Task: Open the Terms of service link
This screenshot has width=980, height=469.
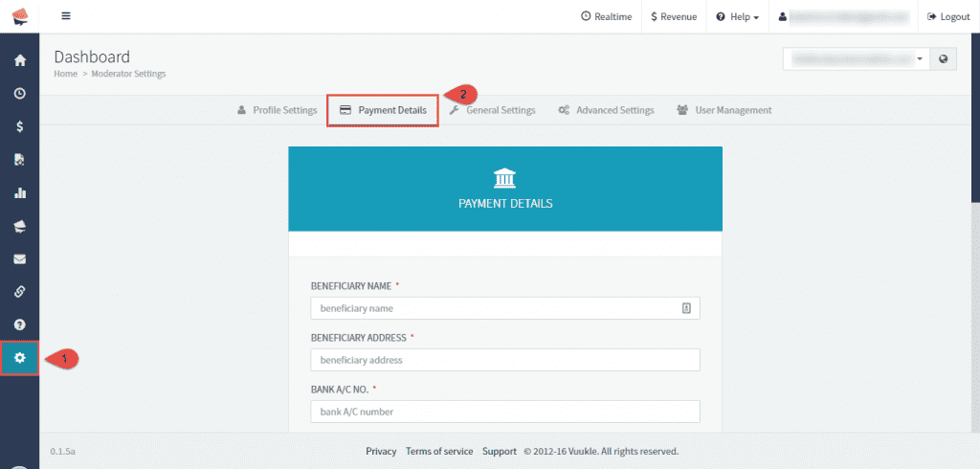Action: [x=438, y=451]
